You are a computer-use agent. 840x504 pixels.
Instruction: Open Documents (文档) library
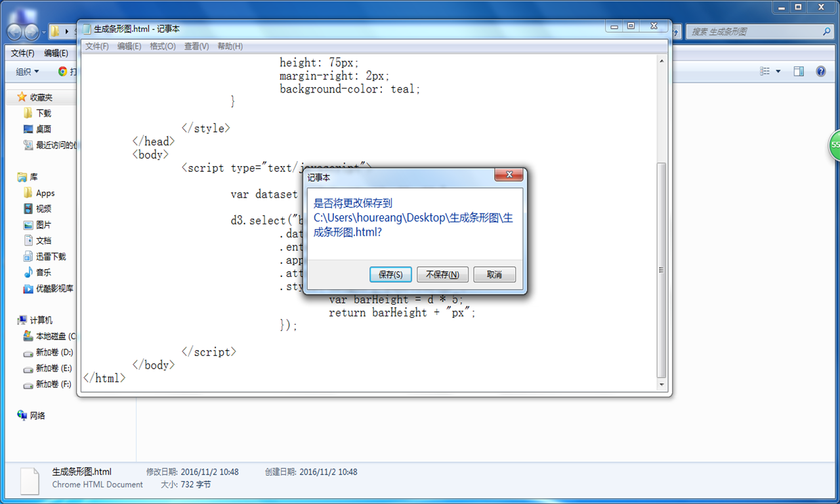click(43, 241)
